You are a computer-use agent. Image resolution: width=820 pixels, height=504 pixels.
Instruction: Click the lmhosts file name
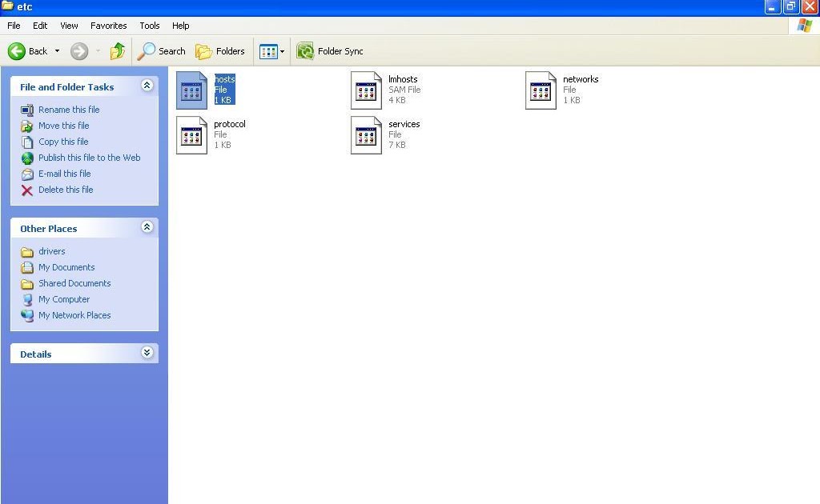[x=403, y=79]
